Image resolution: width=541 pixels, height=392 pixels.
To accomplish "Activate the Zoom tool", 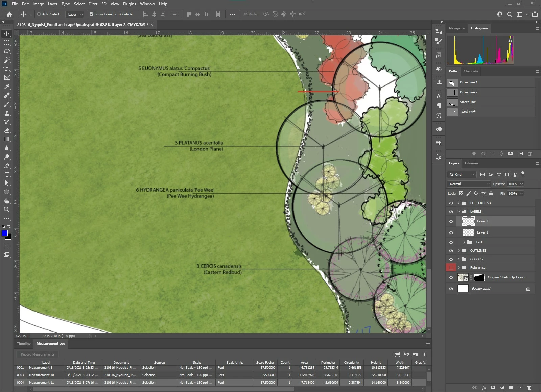I will (7, 210).
